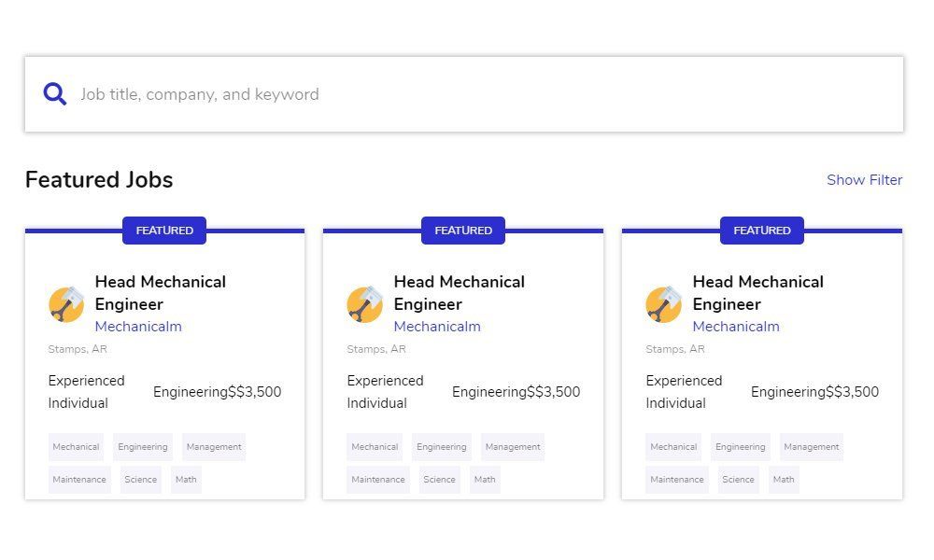The height and width of the screenshot is (560, 934).
Task: Select the Math tag on the middle card
Action: tap(485, 480)
